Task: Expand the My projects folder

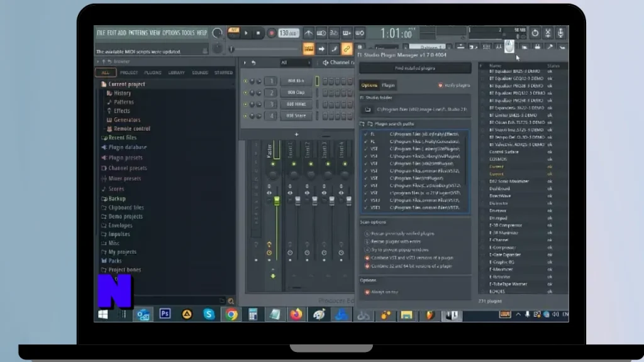Action: (x=119, y=252)
